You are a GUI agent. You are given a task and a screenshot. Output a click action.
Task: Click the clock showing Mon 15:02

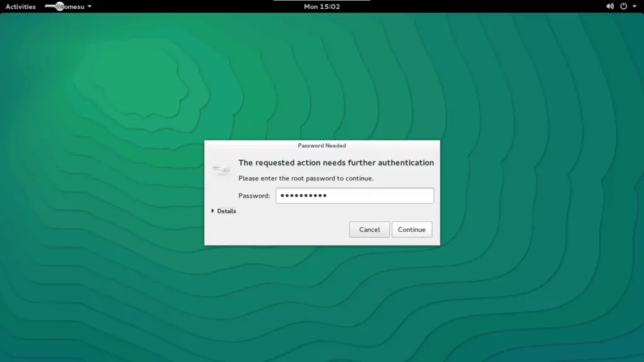(321, 6)
